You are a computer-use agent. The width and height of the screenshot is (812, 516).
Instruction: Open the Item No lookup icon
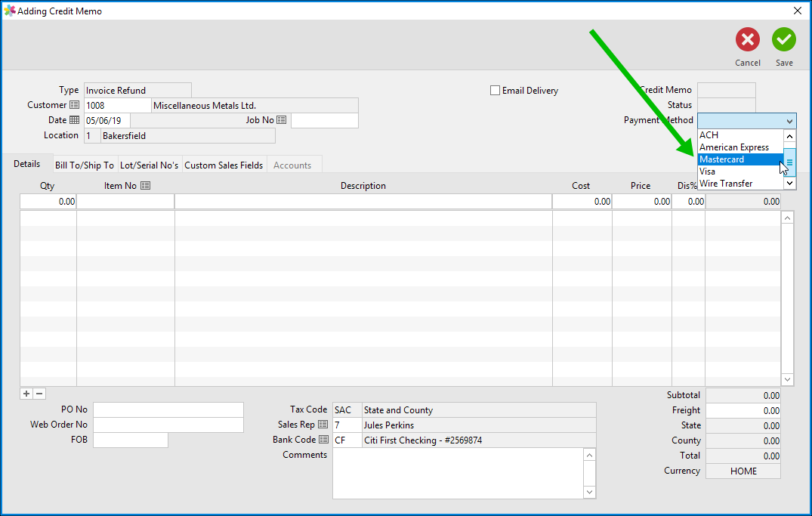(146, 185)
